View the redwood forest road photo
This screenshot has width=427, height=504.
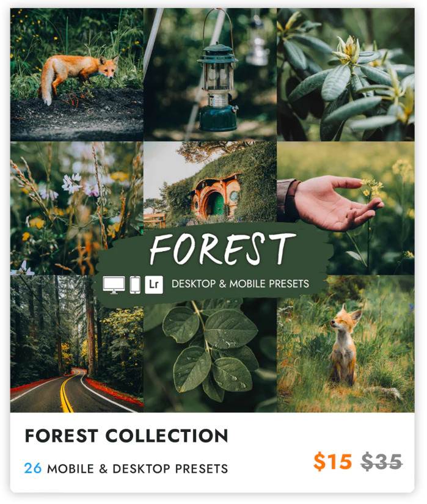pos(77,344)
